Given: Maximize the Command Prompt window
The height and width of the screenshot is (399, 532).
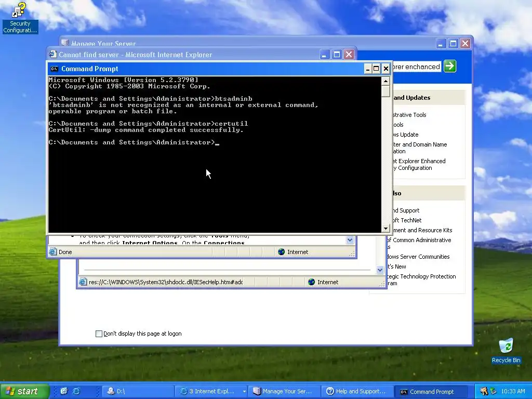Looking at the screenshot, I should 376,69.
